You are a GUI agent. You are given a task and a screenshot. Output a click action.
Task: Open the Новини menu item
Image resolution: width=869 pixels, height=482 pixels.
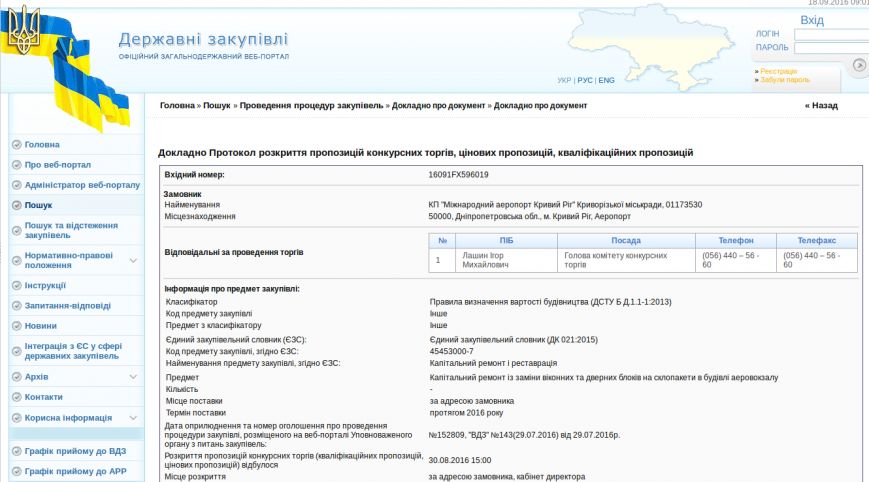40,326
